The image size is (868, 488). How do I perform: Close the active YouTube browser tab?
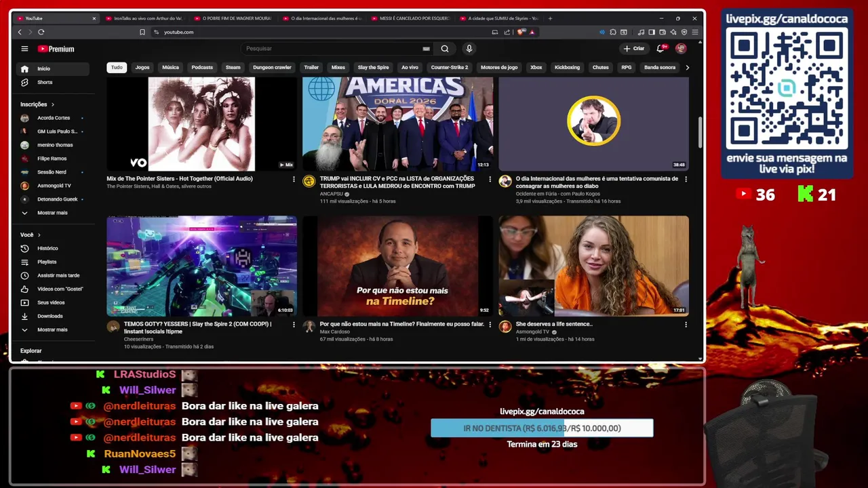[x=94, y=18]
